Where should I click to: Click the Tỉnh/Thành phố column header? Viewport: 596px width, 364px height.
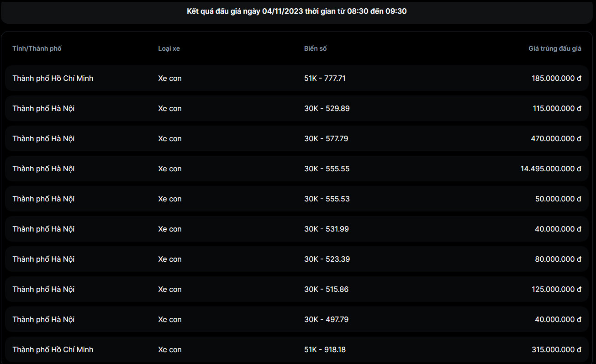click(37, 48)
